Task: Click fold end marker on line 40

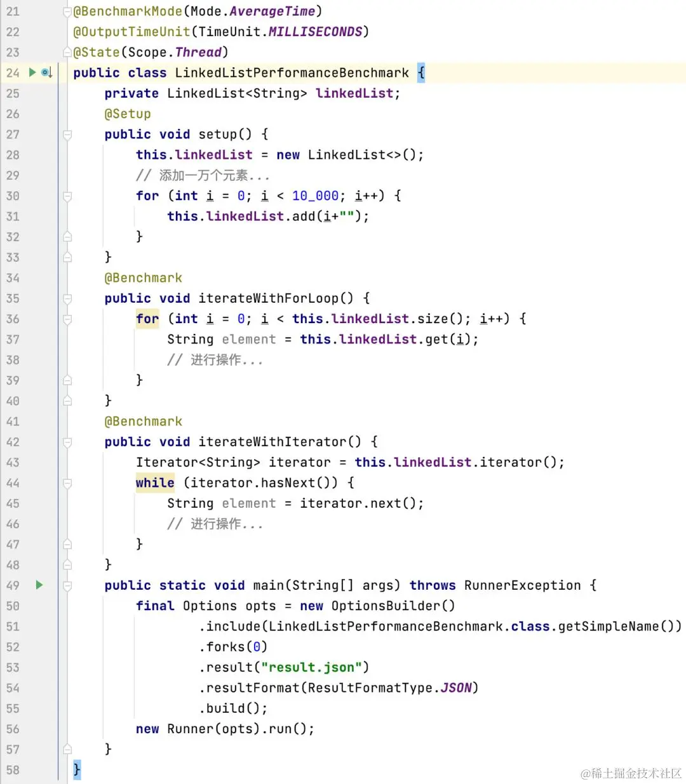Action: [x=67, y=401]
